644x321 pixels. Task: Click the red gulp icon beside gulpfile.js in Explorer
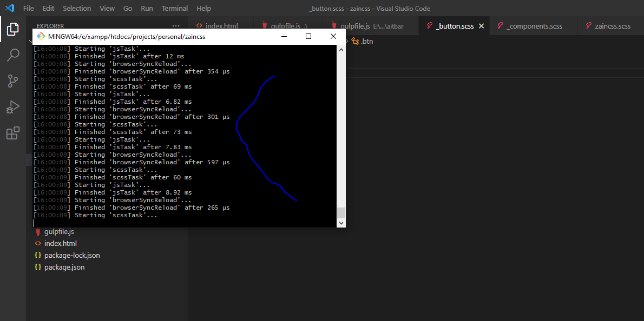click(x=38, y=231)
